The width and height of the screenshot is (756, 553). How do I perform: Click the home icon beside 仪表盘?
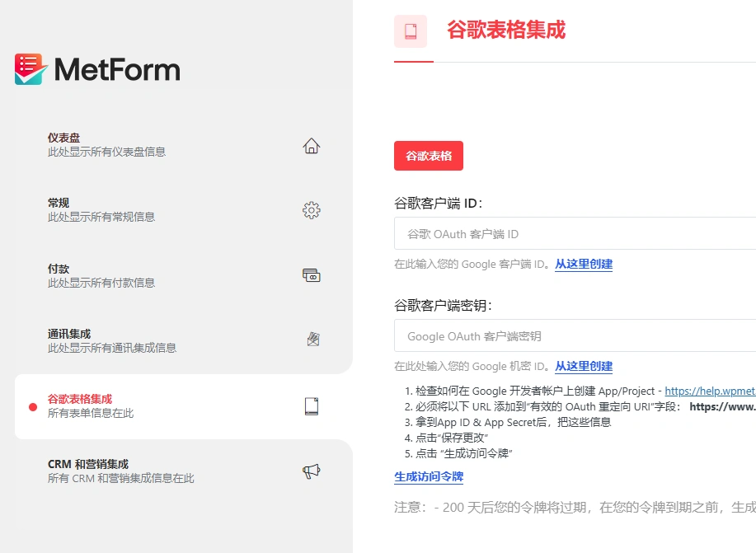click(x=311, y=145)
